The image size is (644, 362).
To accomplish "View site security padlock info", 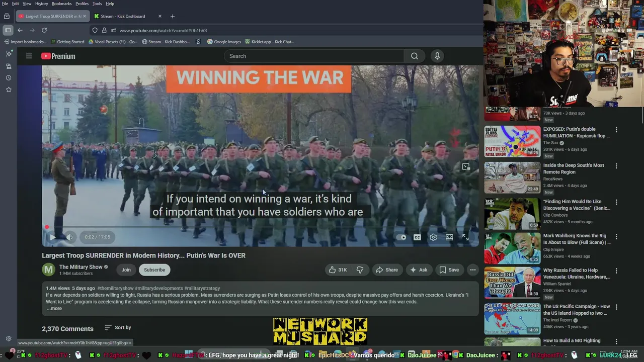I will tap(104, 30).
